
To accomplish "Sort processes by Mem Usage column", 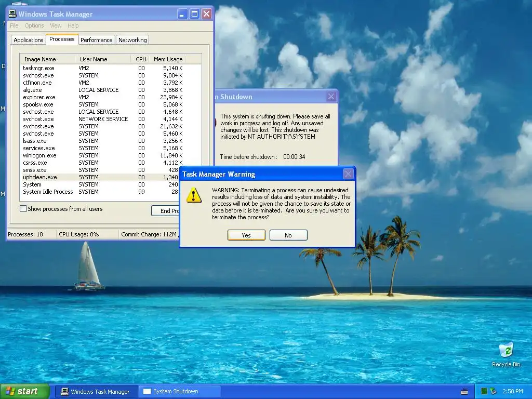I will pyautogui.click(x=168, y=59).
